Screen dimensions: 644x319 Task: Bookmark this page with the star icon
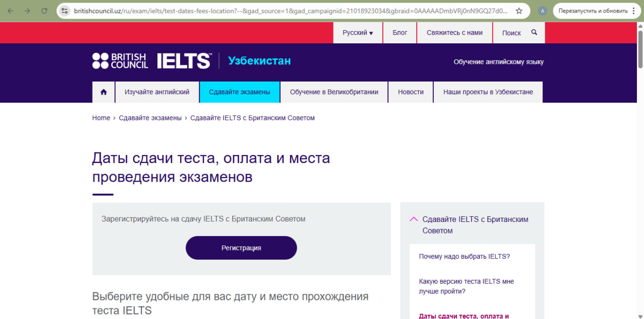(x=519, y=11)
